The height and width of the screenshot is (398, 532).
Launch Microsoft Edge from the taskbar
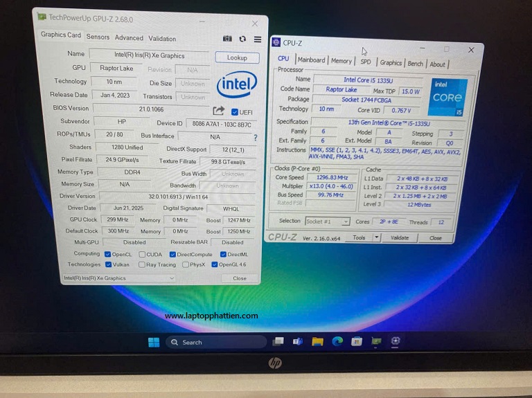[x=337, y=341]
